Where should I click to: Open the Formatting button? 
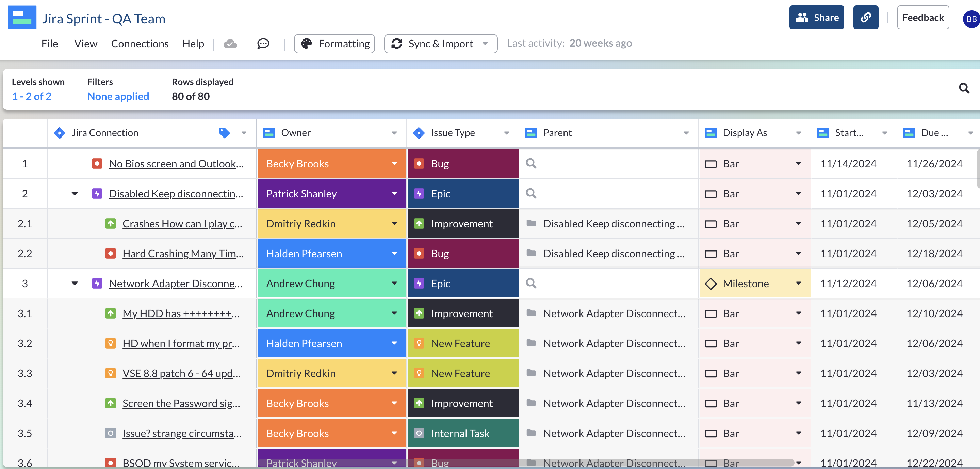click(334, 44)
